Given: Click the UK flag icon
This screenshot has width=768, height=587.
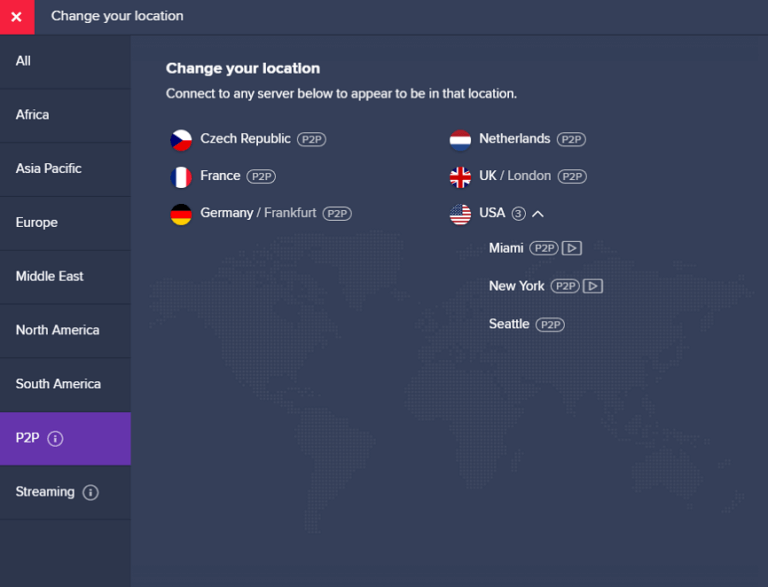Looking at the screenshot, I should point(460,177).
